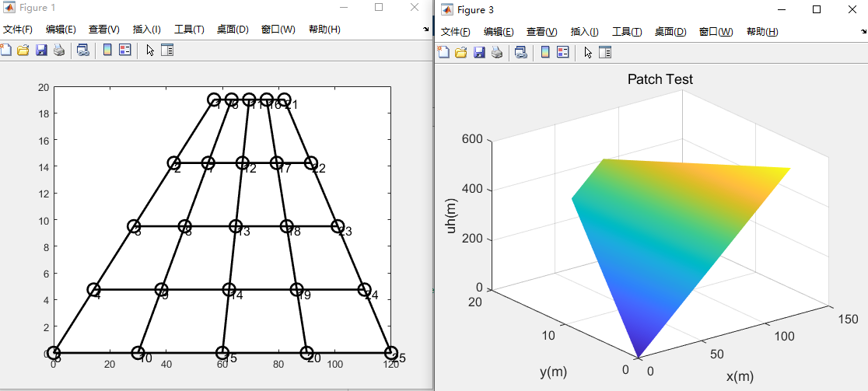The height and width of the screenshot is (391, 868).
Task: Click the MATLAB logo in Figure 1 title bar
Action: (x=9, y=8)
